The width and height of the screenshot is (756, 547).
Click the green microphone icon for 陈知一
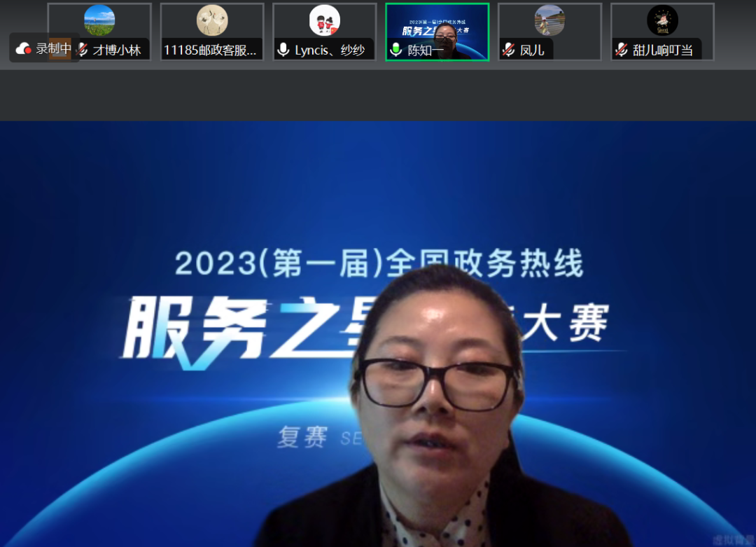(396, 50)
